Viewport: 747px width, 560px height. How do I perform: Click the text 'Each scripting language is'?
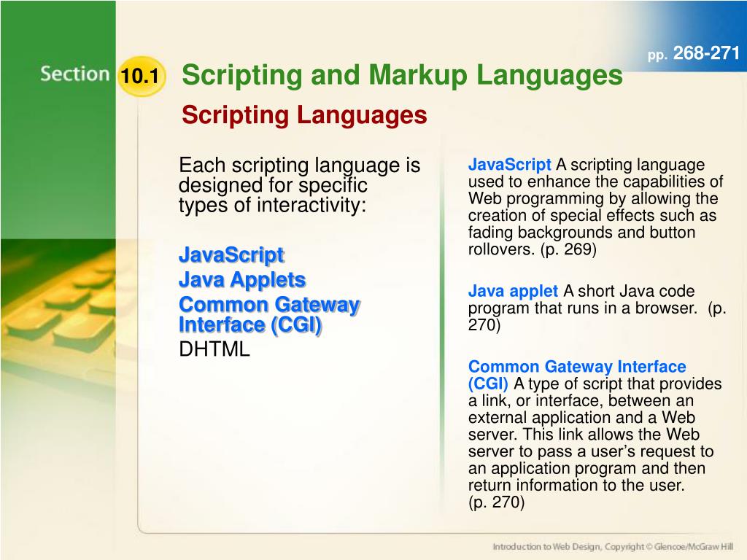pos(300,166)
